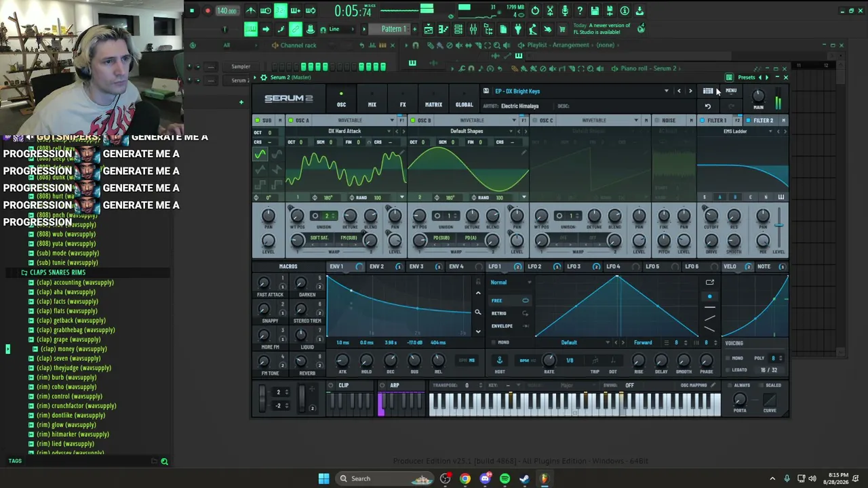The height and width of the screenshot is (488, 868).
Task: Open the help question mark icon
Action: click(580, 11)
